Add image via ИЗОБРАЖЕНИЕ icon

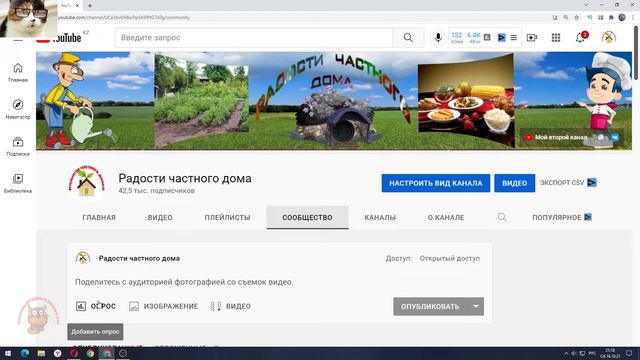tap(134, 306)
